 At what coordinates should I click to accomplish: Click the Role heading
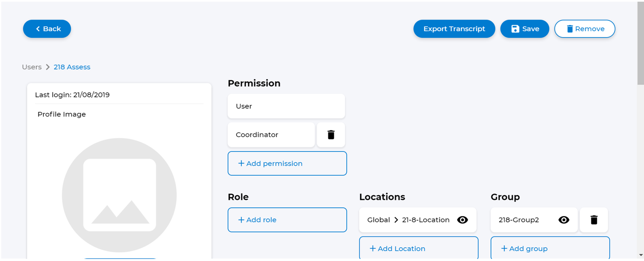[x=238, y=197]
